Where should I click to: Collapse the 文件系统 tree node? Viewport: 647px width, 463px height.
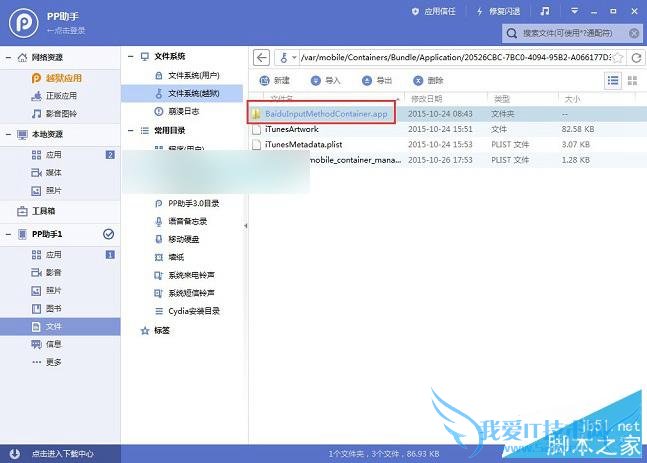(x=131, y=57)
